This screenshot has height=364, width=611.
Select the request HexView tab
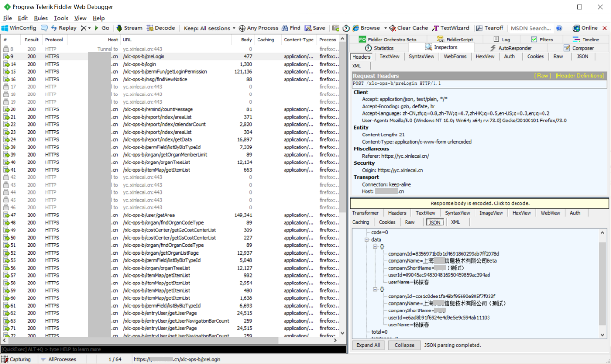[485, 57]
